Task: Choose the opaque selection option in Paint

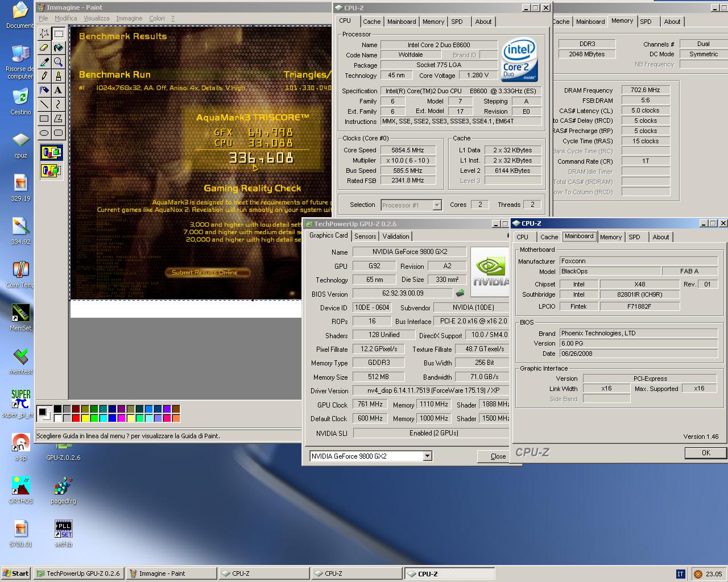Action: point(51,153)
